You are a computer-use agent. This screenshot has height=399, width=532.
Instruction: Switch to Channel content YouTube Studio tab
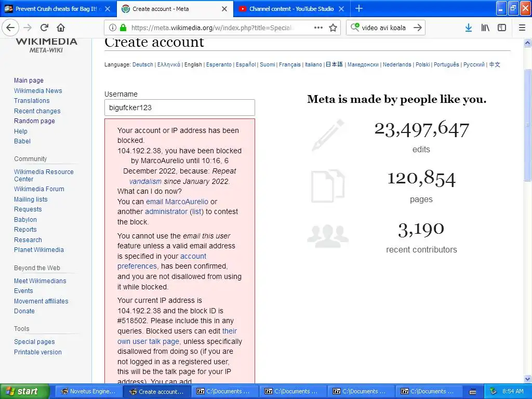[291, 9]
